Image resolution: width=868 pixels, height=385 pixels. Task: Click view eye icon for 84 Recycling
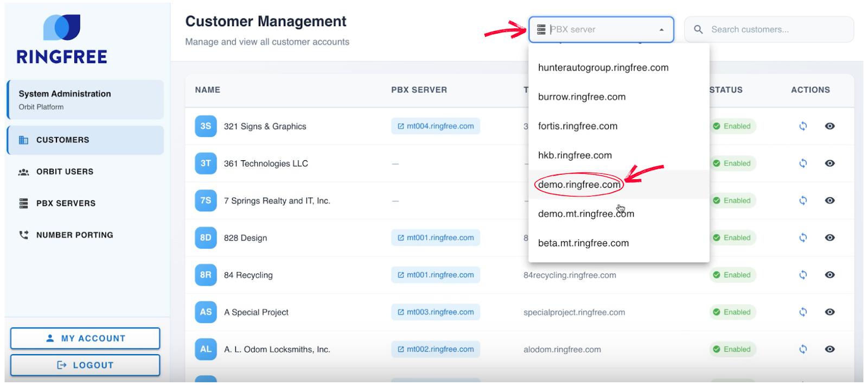pos(829,275)
